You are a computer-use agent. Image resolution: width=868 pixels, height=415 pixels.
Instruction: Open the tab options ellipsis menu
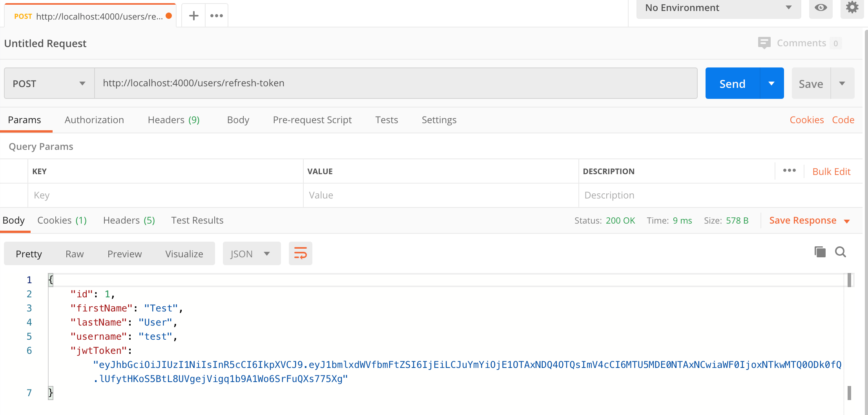coord(217,15)
